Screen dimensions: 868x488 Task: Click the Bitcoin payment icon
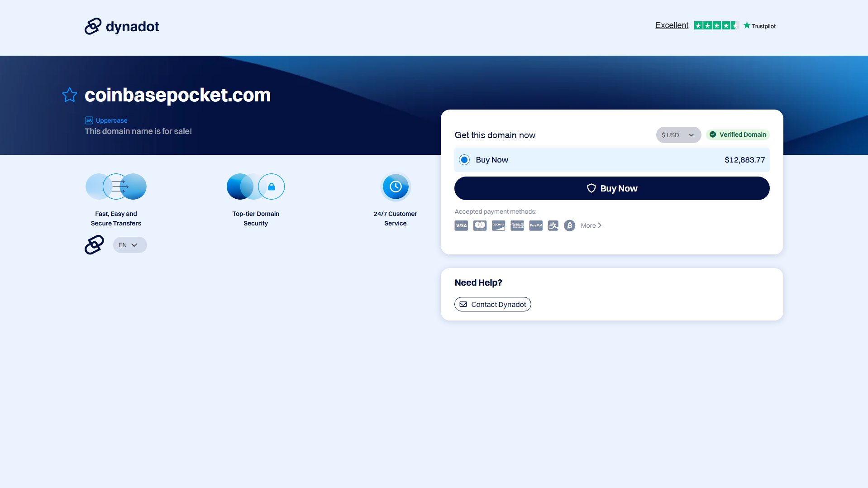[x=569, y=225]
